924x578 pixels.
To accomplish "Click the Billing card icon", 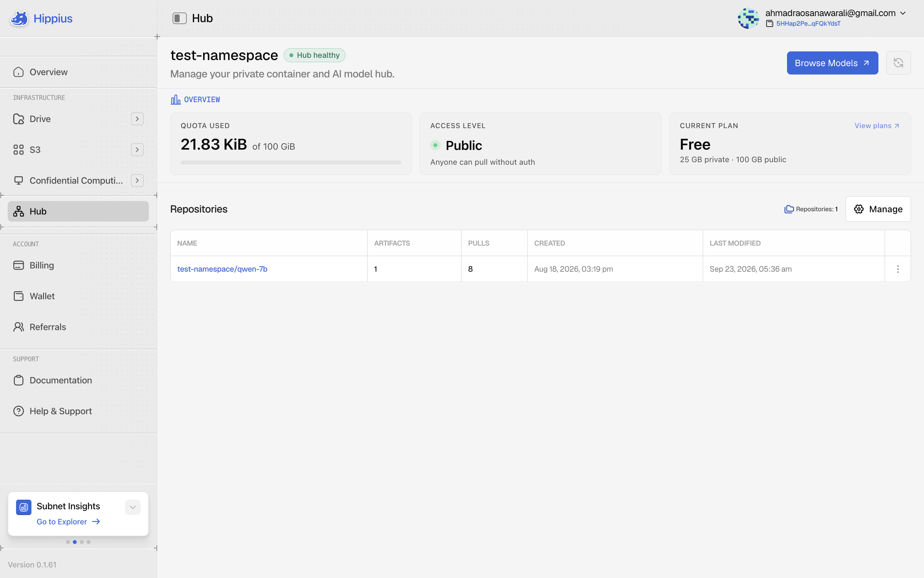I will coord(18,265).
